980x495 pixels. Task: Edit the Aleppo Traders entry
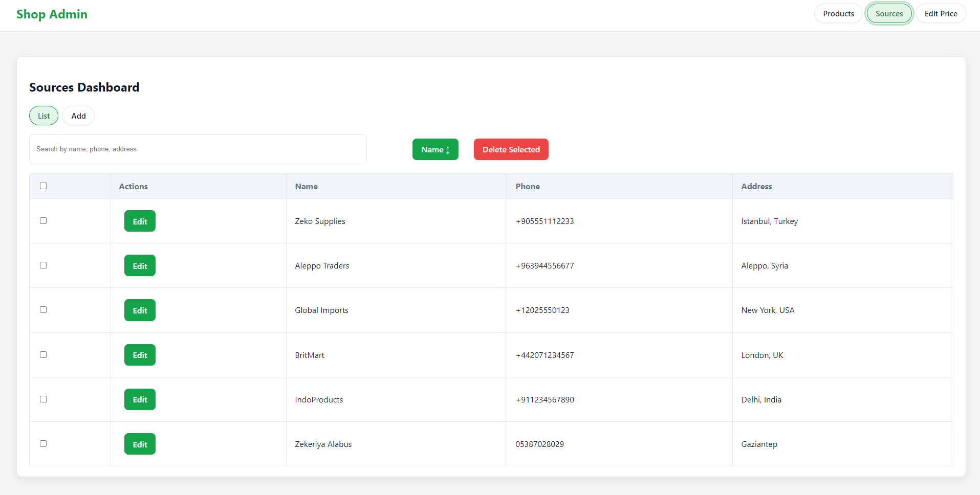point(140,266)
